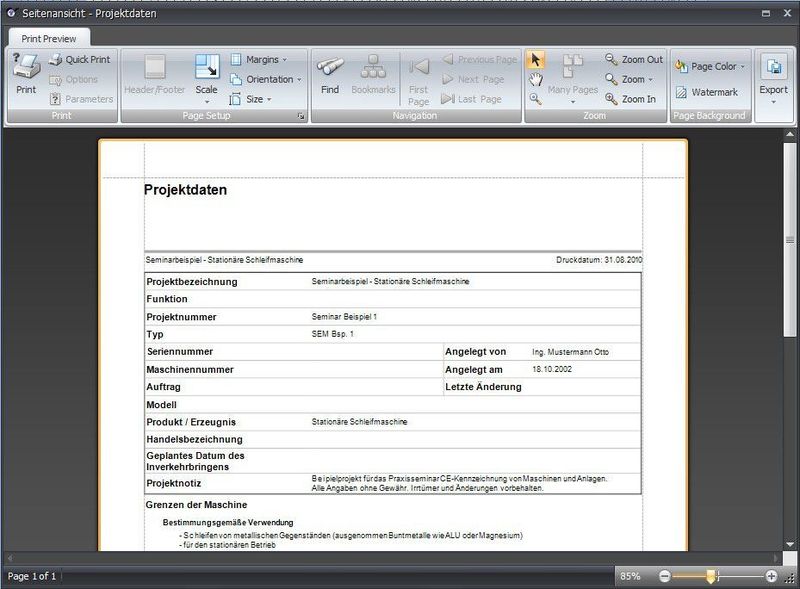Image resolution: width=800 pixels, height=589 pixels.
Task: Click the Zoom In icon
Action: (611, 99)
